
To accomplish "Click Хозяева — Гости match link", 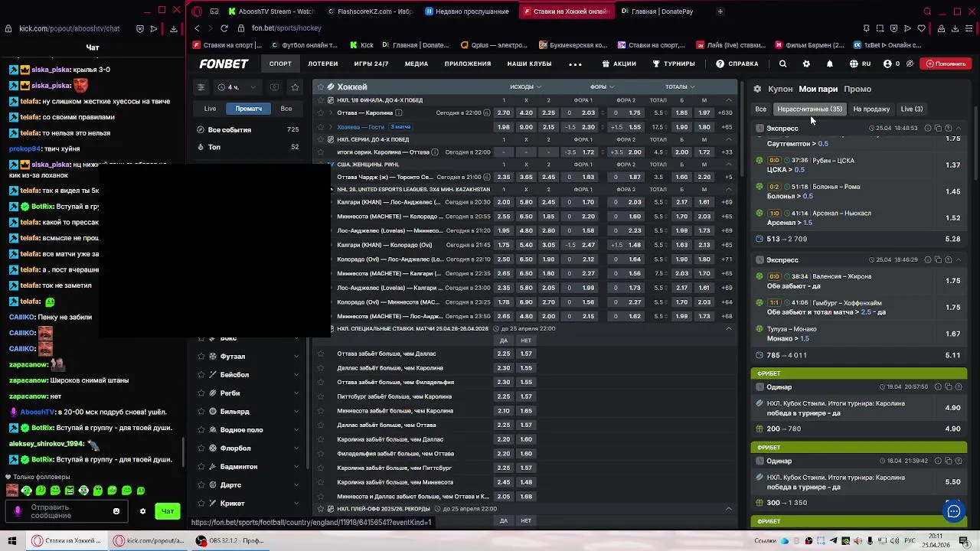I will click(x=361, y=127).
